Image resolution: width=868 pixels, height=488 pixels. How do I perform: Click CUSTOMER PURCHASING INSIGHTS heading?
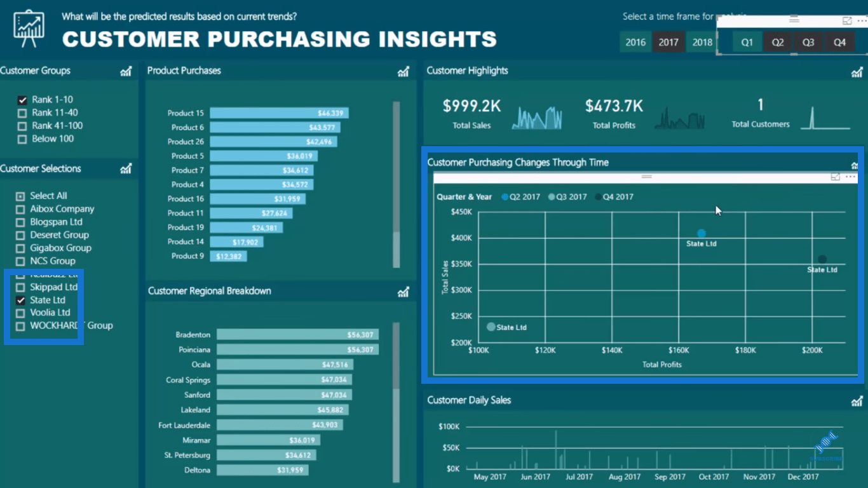tap(280, 39)
